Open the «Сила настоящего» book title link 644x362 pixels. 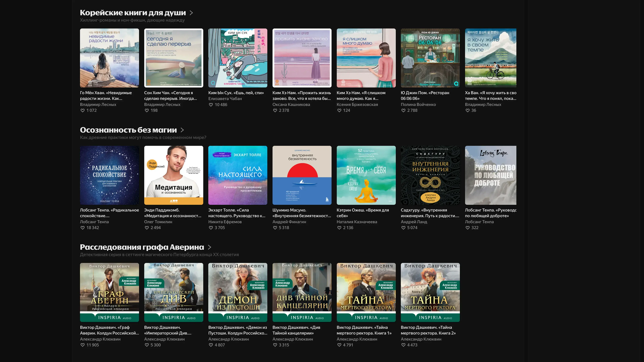click(x=236, y=213)
